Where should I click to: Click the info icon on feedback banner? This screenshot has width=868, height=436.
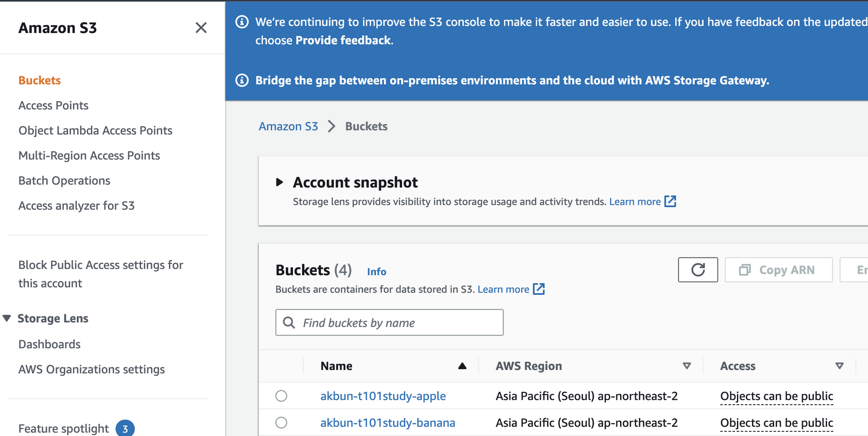click(x=242, y=22)
